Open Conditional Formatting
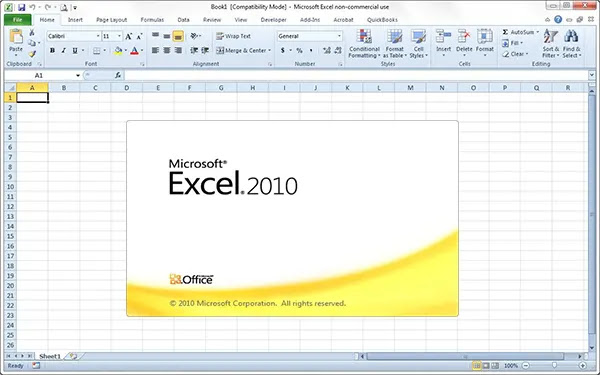The height and width of the screenshot is (375, 600). [364, 44]
